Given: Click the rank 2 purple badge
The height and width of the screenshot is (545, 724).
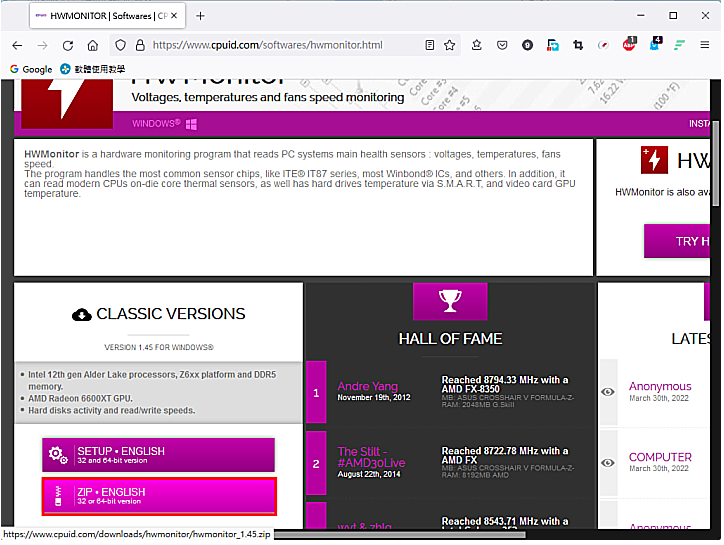Looking at the screenshot, I should pyautogui.click(x=316, y=463).
